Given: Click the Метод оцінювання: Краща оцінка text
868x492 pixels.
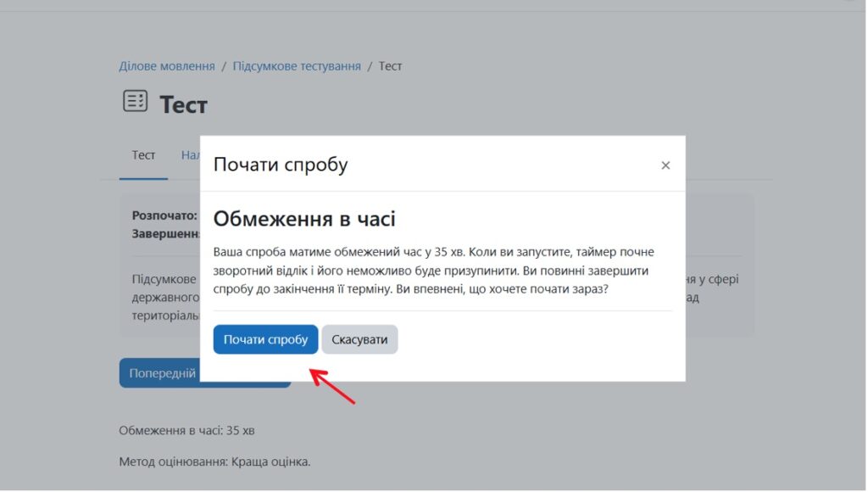Looking at the screenshot, I should tap(214, 462).
